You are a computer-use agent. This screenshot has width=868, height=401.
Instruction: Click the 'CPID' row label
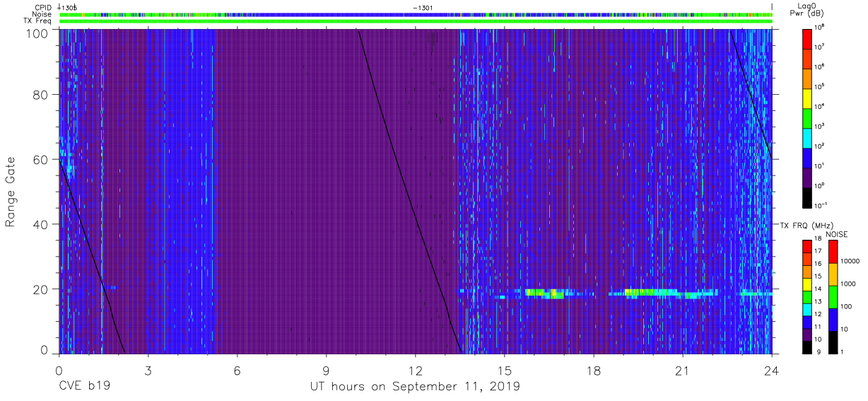point(44,7)
